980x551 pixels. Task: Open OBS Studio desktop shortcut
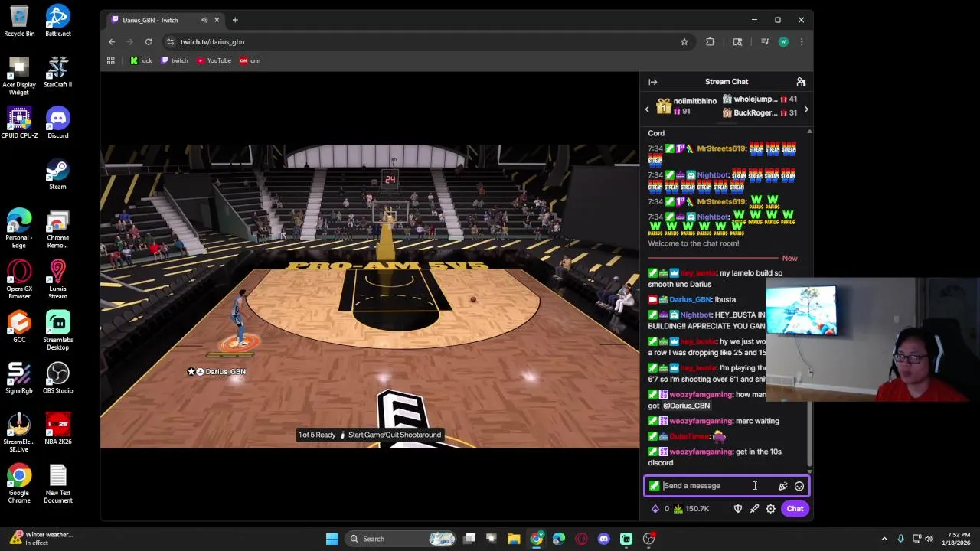(x=57, y=378)
